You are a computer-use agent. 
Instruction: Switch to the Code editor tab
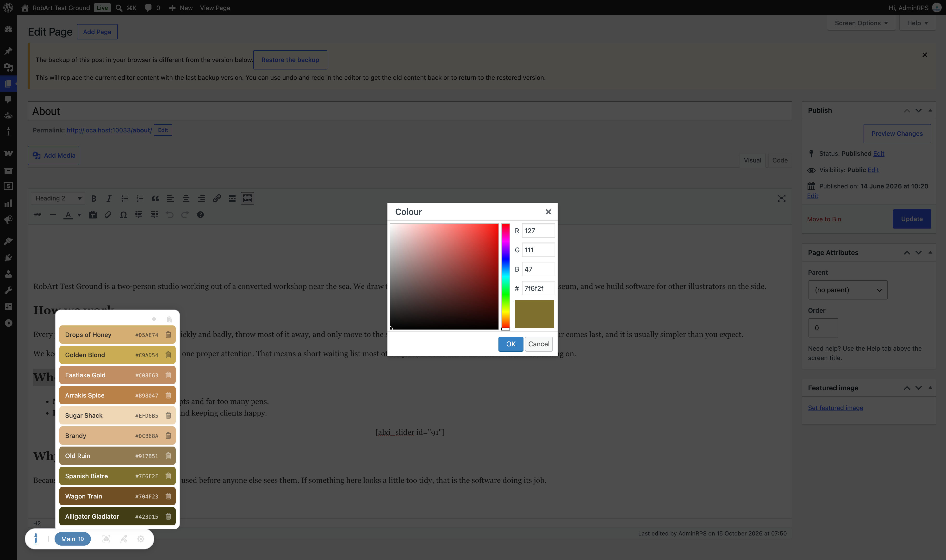point(780,160)
